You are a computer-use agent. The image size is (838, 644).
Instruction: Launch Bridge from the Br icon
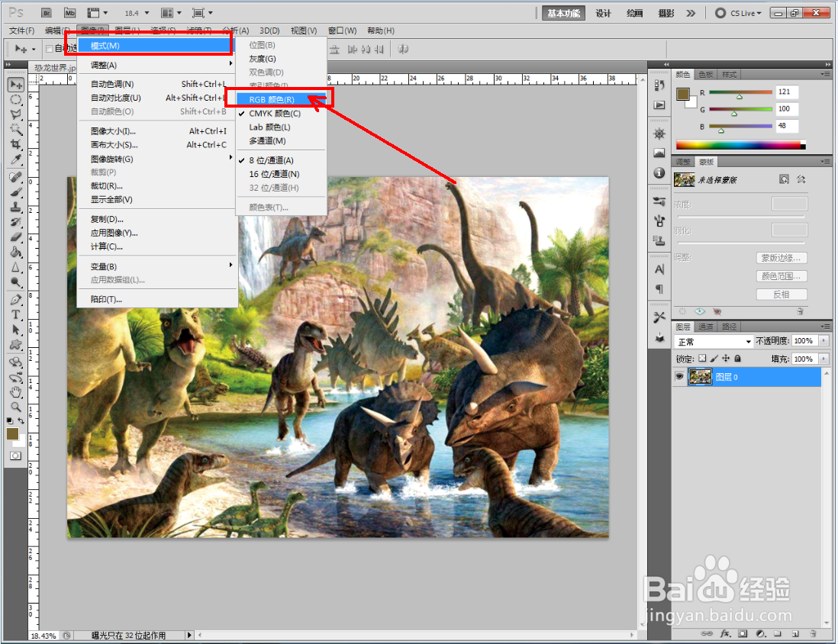47,13
